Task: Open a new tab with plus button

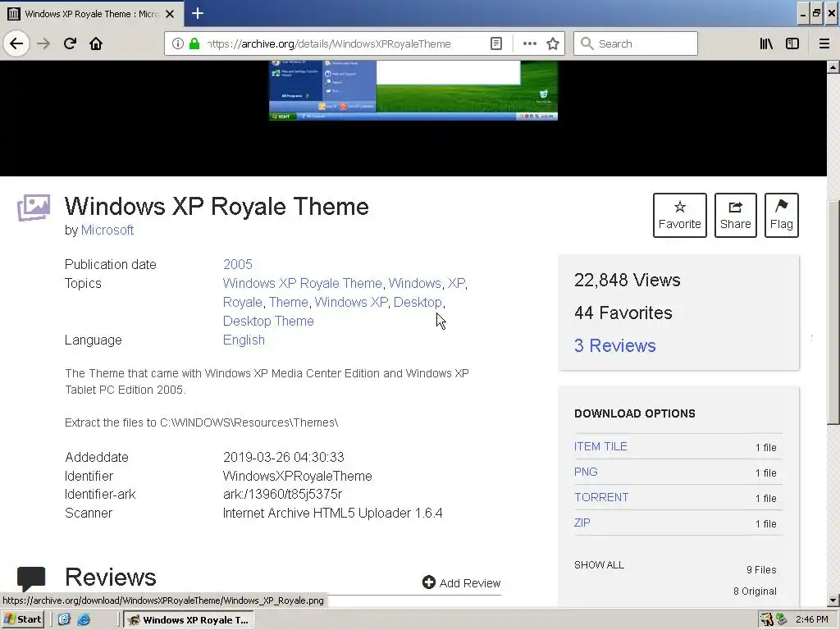Action: click(x=197, y=13)
